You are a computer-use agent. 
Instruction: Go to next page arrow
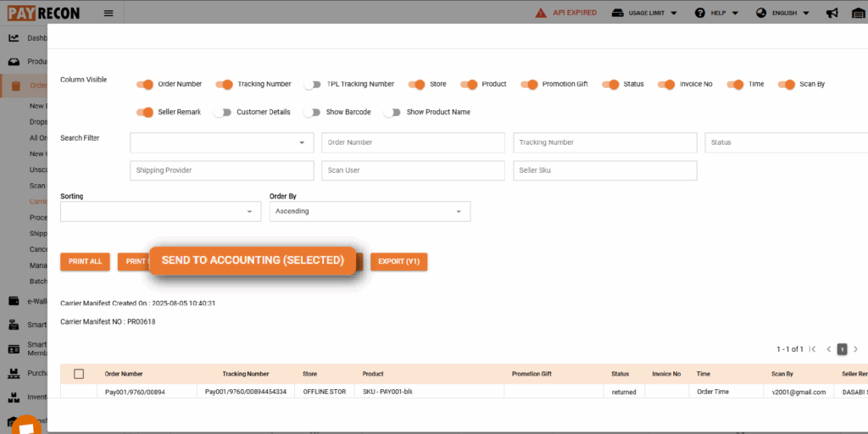point(855,349)
